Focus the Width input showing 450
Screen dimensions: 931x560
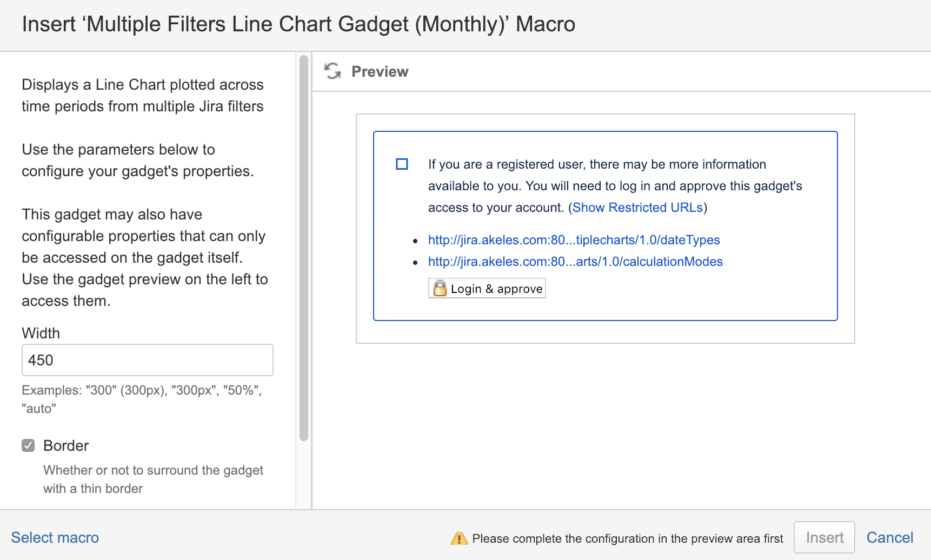(x=147, y=360)
